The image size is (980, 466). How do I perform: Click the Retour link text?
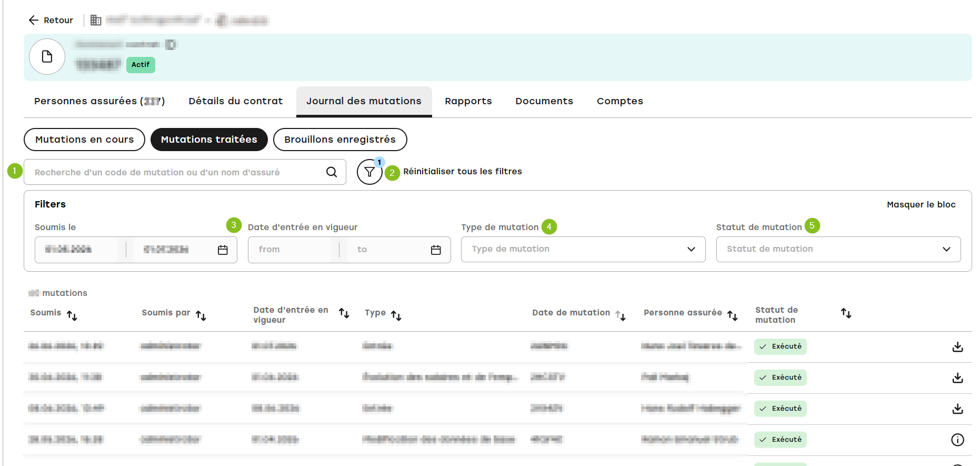pos(58,20)
